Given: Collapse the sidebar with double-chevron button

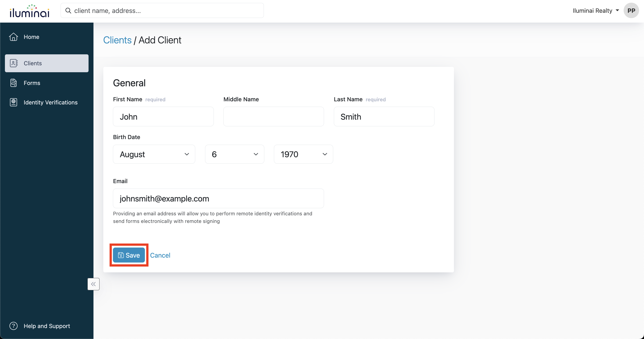Looking at the screenshot, I should pyautogui.click(x=93, y=284).
